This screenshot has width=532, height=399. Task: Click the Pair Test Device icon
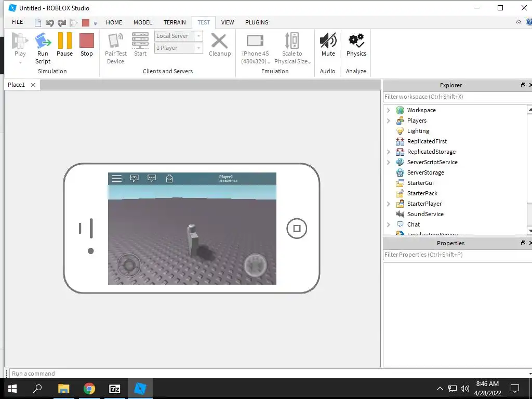click(115, 41)
